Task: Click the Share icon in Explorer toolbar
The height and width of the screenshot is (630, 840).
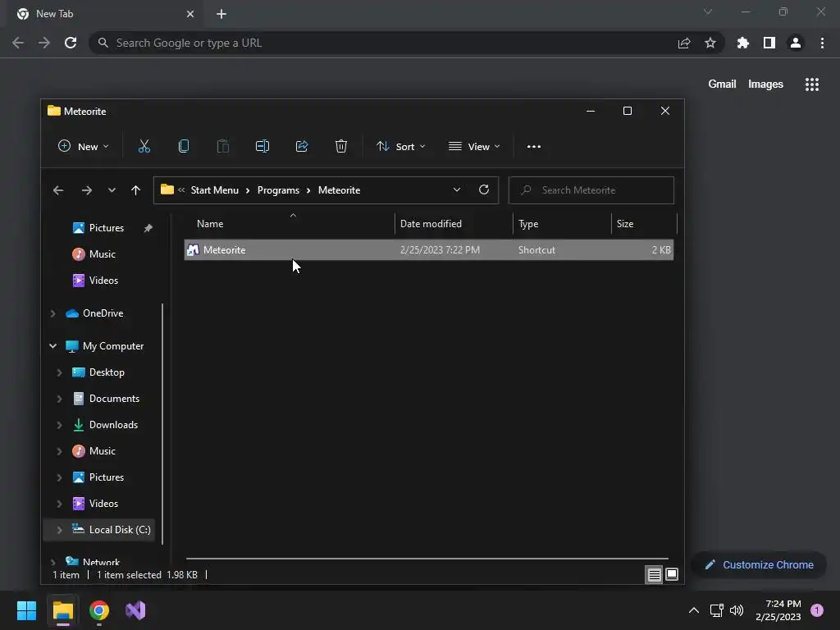Action: pyautogui.click(x=302, y=146)
